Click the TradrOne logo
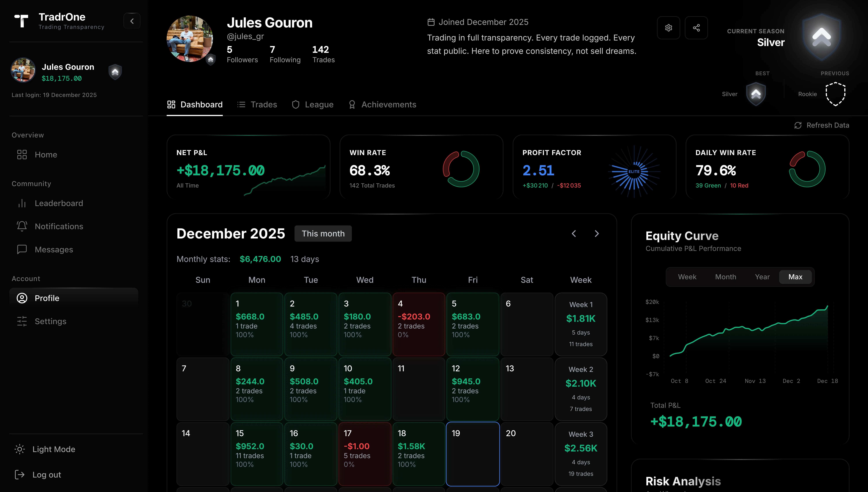 (21, 21)
